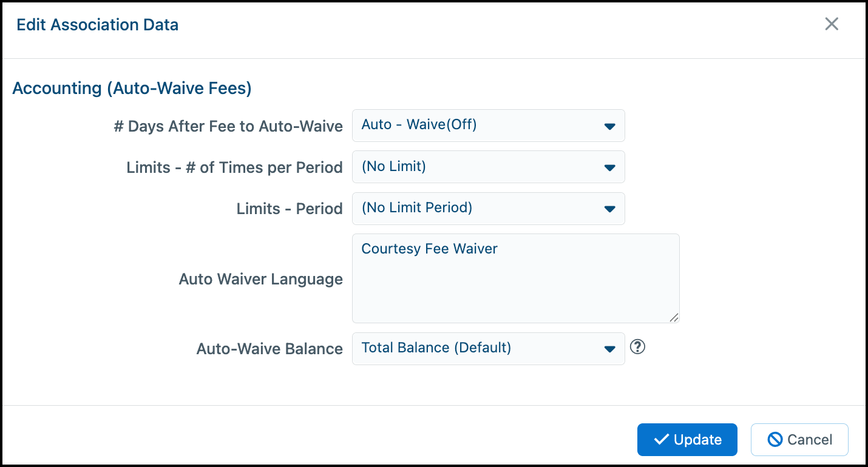Focus the Auto Waiver Language text area
Screen dimensions: 868x467
[x=516, y=278]
